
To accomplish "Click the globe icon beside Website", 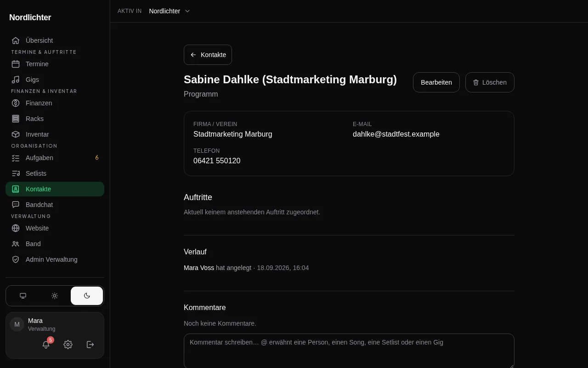I will pos(16,228).
